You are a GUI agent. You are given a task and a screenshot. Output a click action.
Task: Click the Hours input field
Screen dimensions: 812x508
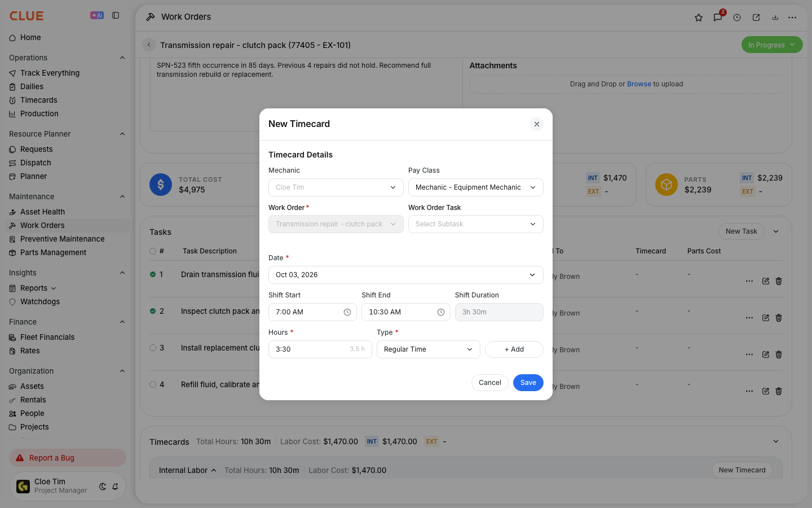pyautogui.click(x=320, y=349)
